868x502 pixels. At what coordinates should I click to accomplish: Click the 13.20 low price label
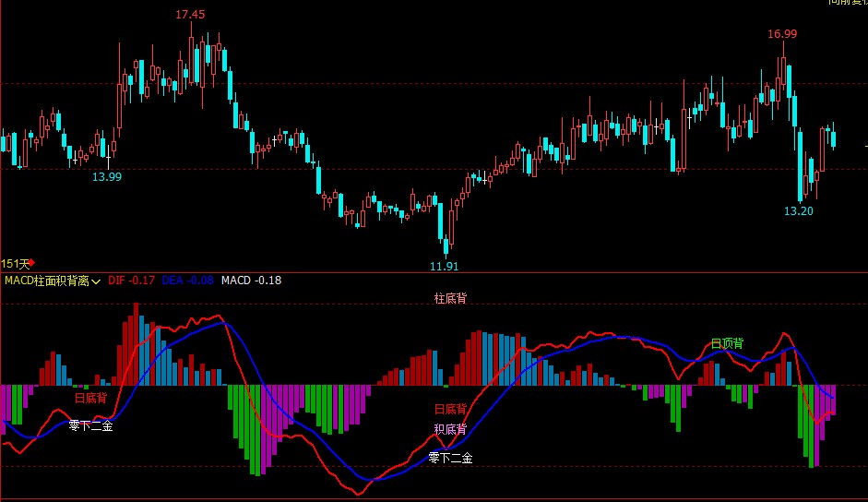pyautogui.click(x=798, y=210)
